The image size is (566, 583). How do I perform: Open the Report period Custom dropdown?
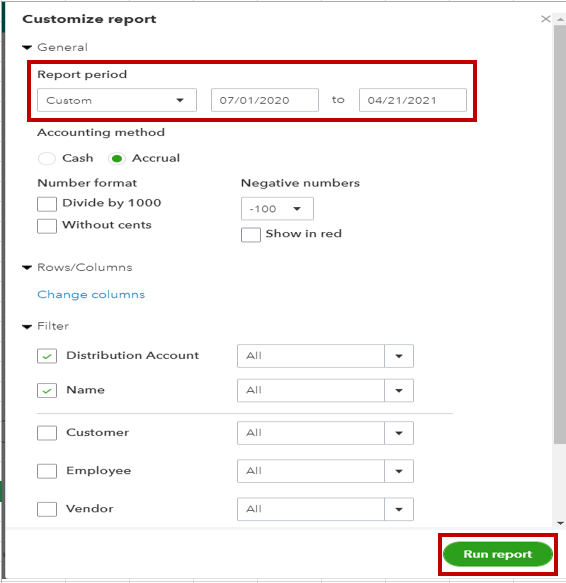coord(117,100)
